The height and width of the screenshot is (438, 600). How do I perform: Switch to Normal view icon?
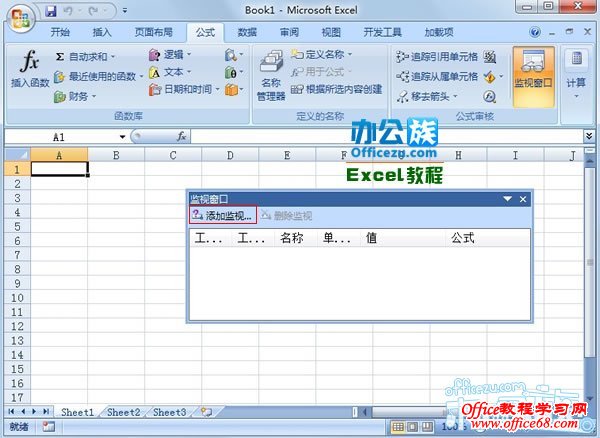click(398, 426)
